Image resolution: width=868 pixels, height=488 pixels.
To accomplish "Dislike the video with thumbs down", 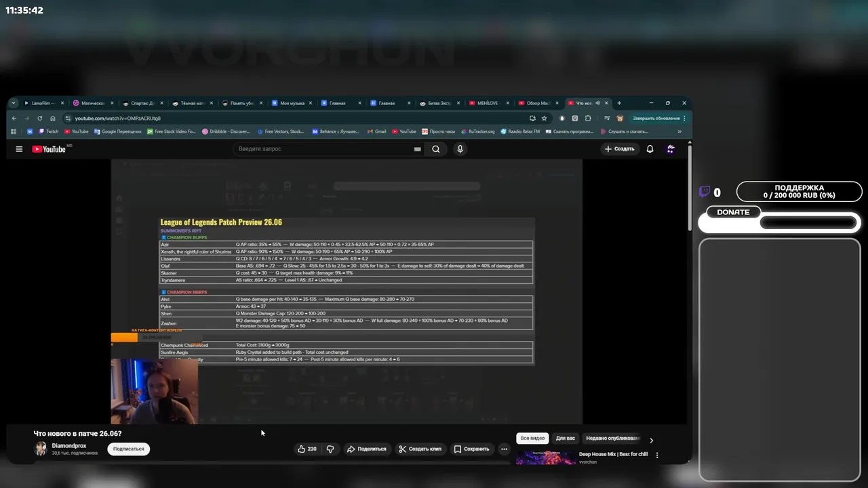I will tap(330, 449).
